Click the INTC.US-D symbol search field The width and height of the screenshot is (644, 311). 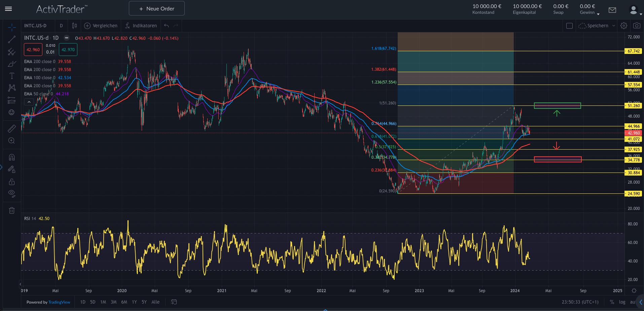coord(35,26)
